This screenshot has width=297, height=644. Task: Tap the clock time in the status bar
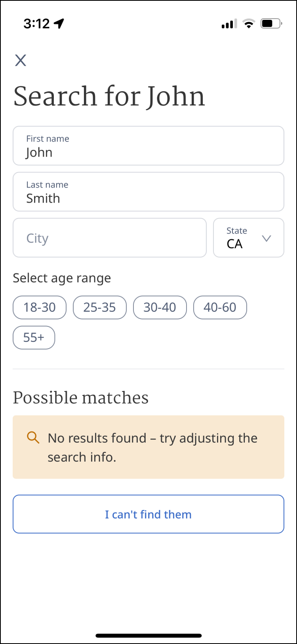pos(36,24)
